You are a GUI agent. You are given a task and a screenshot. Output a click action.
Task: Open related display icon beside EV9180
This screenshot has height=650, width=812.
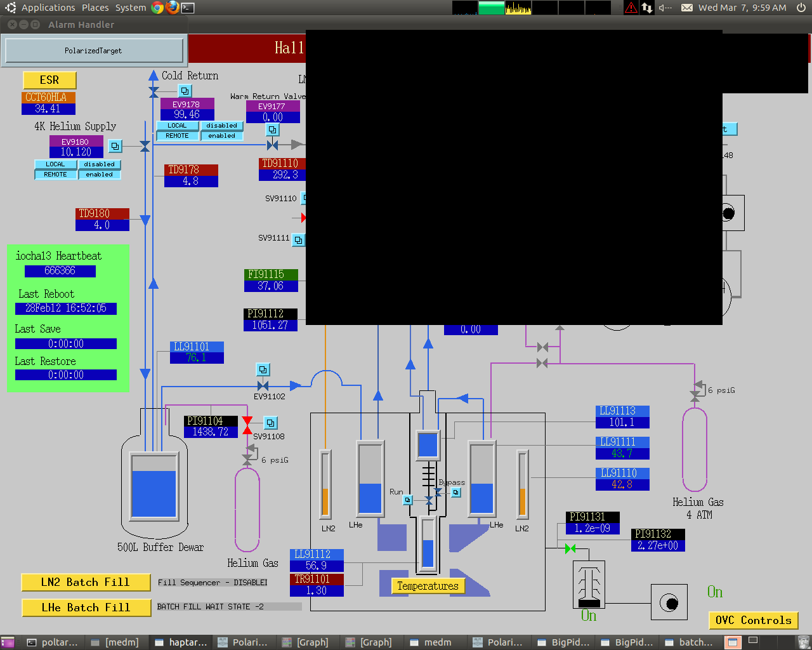click(115, 146)
